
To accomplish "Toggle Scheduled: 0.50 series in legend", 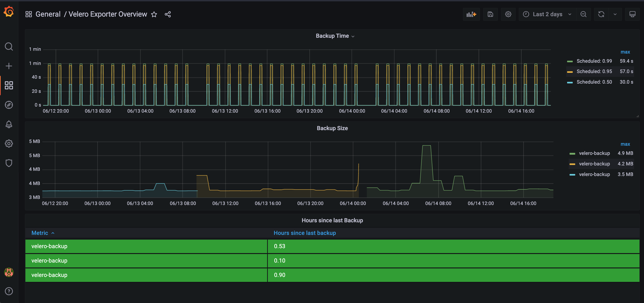I will (594, 82).
